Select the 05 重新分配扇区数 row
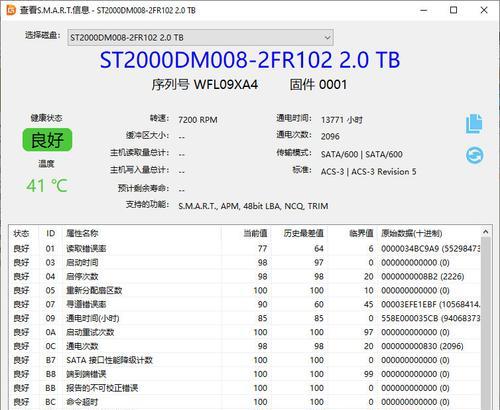 (245, 291)
